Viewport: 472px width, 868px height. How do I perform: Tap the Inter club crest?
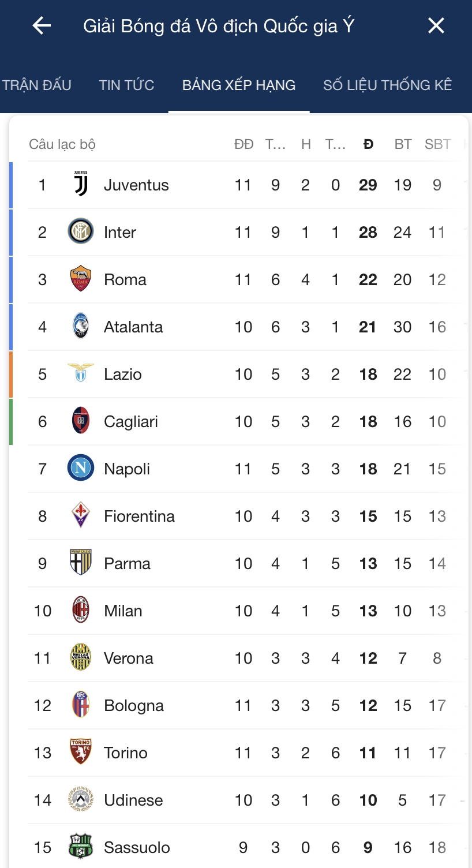tap(81, 231)
